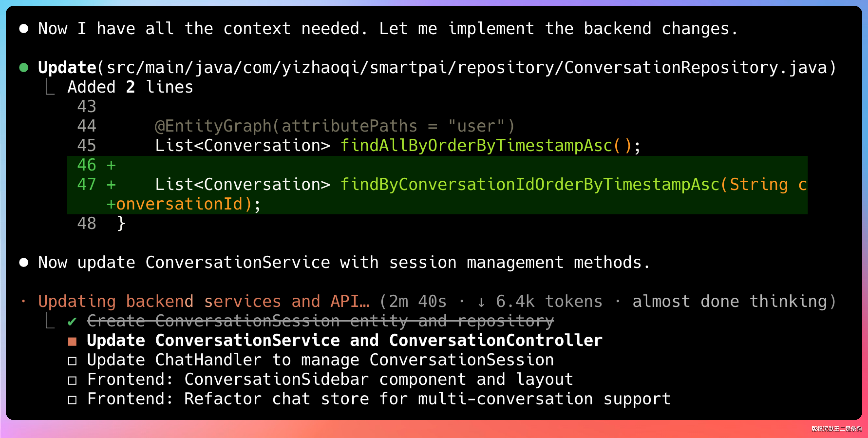The height and width of the screenshot is (438, 868).
Task: Click the findByConversationIdOrderByTimestampAsc method name
Action: click(x=530, y=185)
